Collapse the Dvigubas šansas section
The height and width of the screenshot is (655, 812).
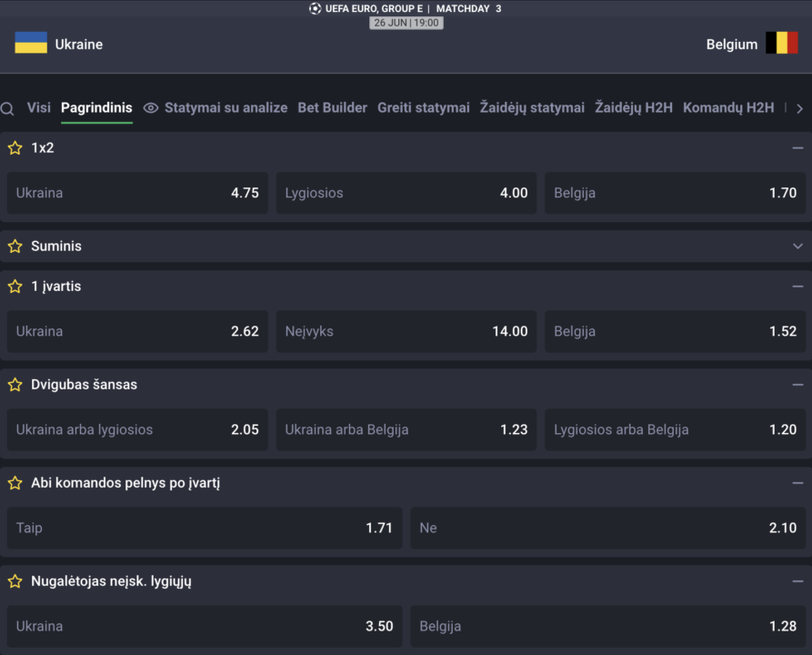tap(797, 385)
